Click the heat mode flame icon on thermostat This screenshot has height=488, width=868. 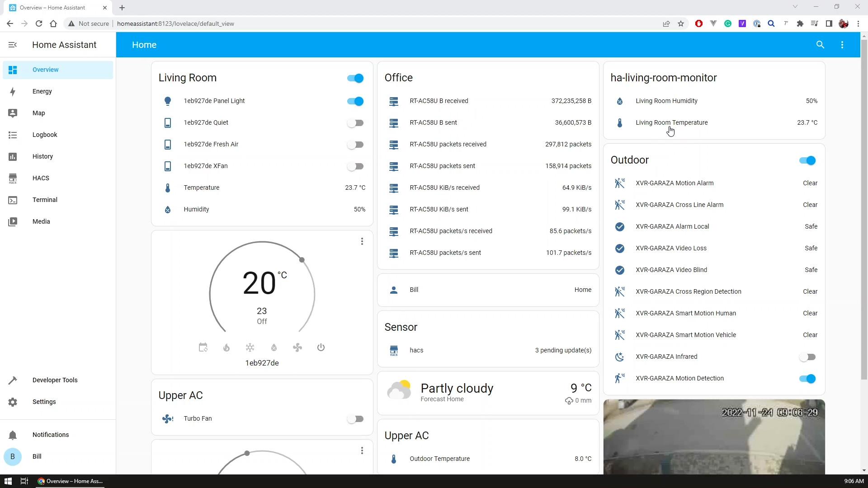(226, 347)
